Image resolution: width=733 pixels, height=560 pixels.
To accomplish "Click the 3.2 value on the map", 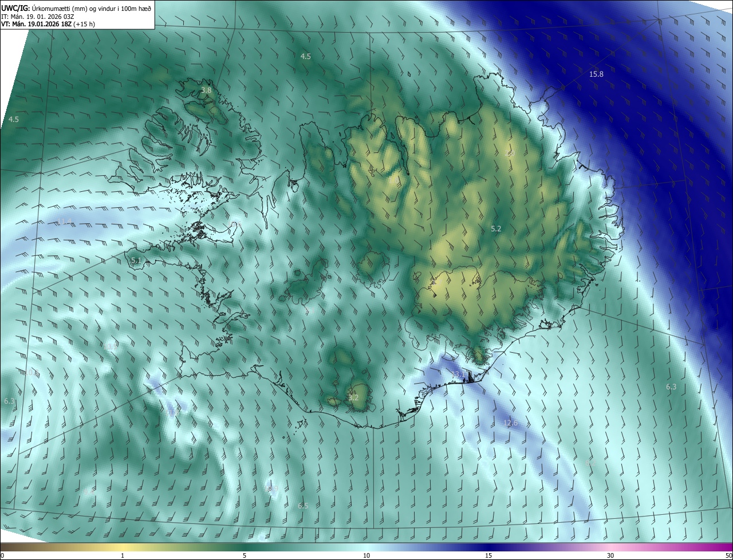I will [353, 397].
